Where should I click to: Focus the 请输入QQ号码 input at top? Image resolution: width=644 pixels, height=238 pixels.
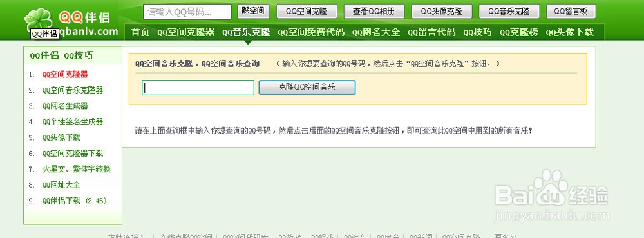(187, 12)
